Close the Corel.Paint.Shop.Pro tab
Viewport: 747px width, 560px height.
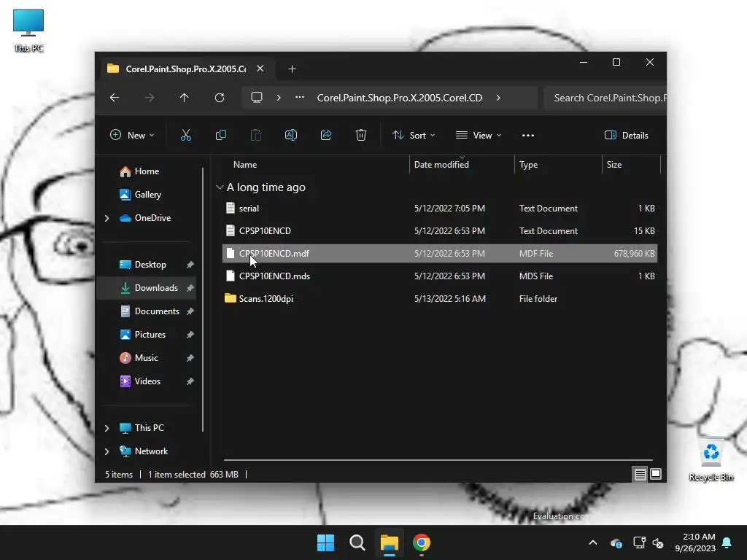pyautogui.click(x=260, y=69)
